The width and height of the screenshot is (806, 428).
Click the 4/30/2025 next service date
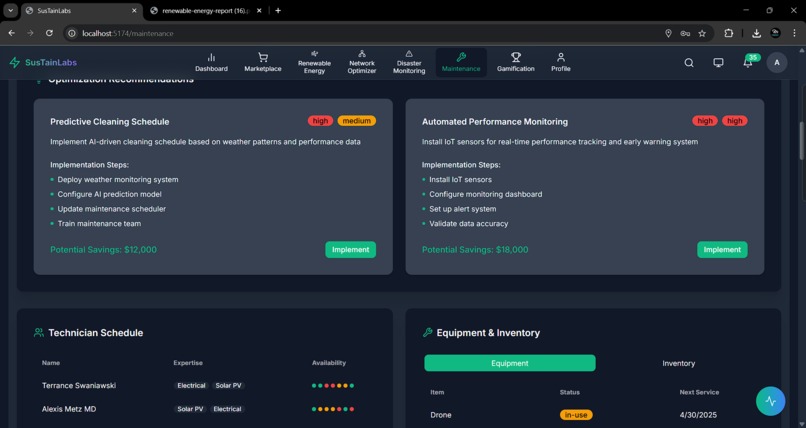698,415
